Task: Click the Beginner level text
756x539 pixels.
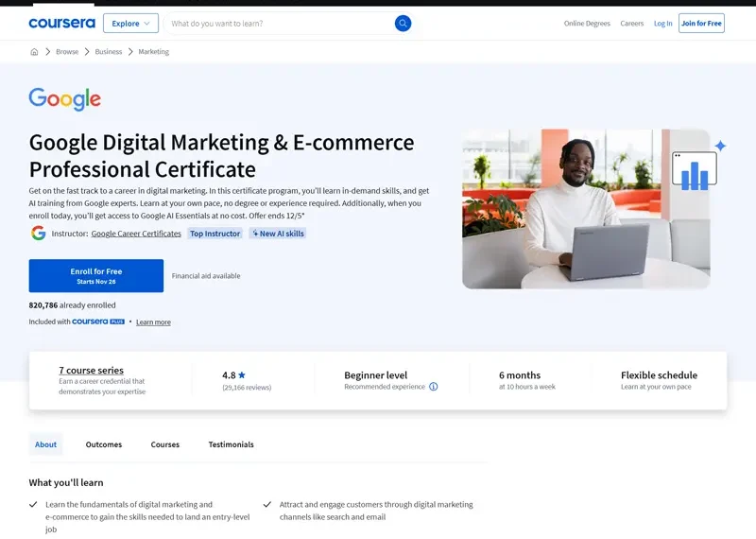Action: (x=375, y=374)
